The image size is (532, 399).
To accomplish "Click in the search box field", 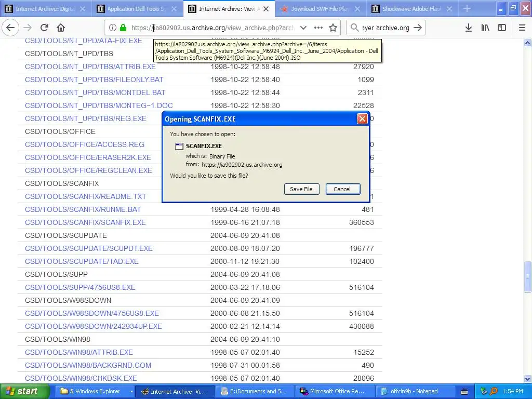I will (x=386, y=28).
